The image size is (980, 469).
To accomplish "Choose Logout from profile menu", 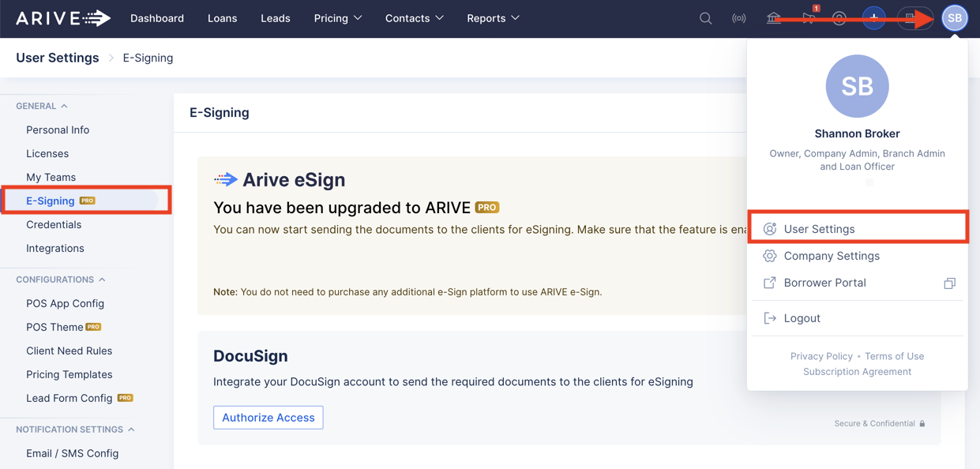I will (858, 318).
